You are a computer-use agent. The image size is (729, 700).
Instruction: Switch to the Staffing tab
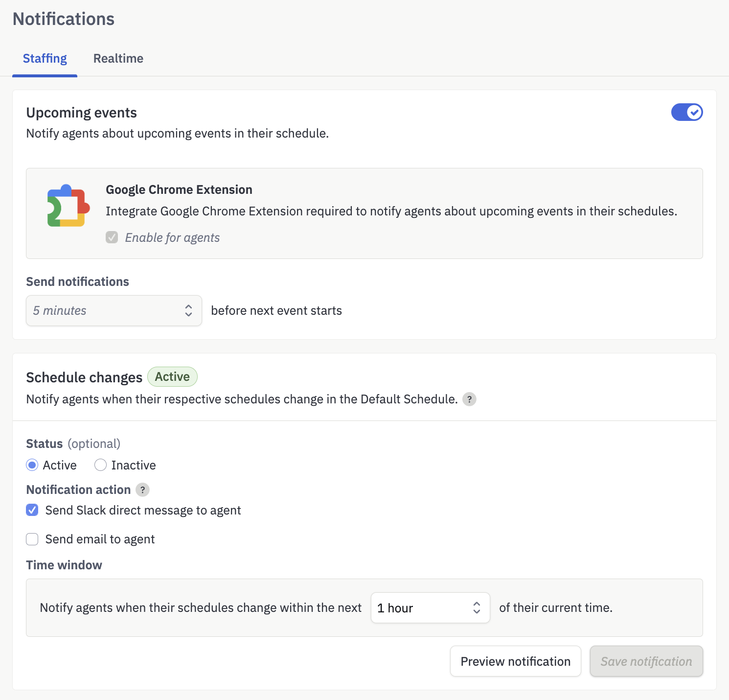click(x=45, y=58)
